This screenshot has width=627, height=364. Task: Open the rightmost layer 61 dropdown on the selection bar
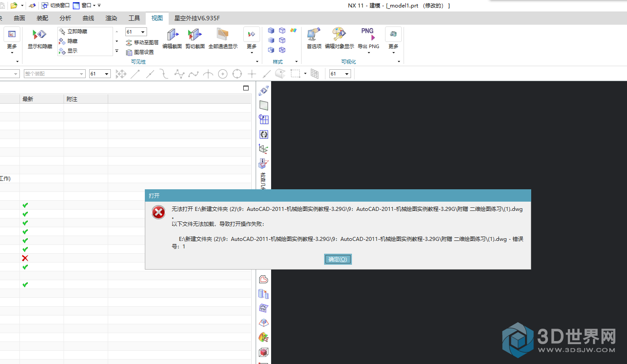tap(340, 74)
